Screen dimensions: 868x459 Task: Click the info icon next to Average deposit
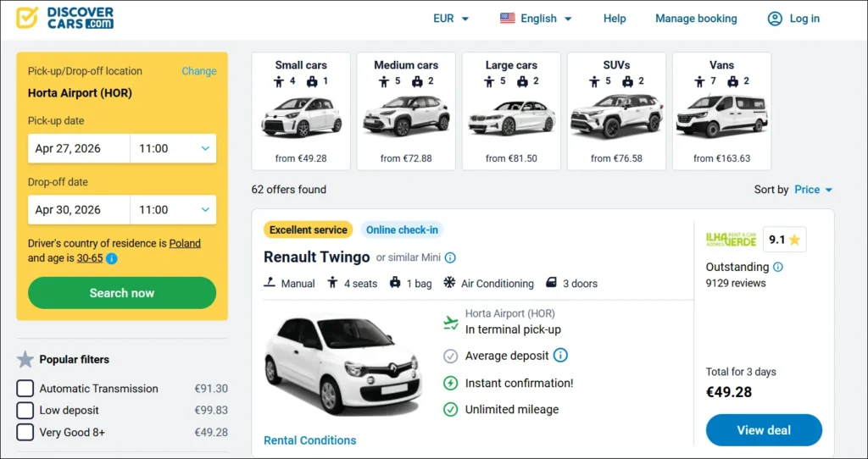(x=560, y=355)
